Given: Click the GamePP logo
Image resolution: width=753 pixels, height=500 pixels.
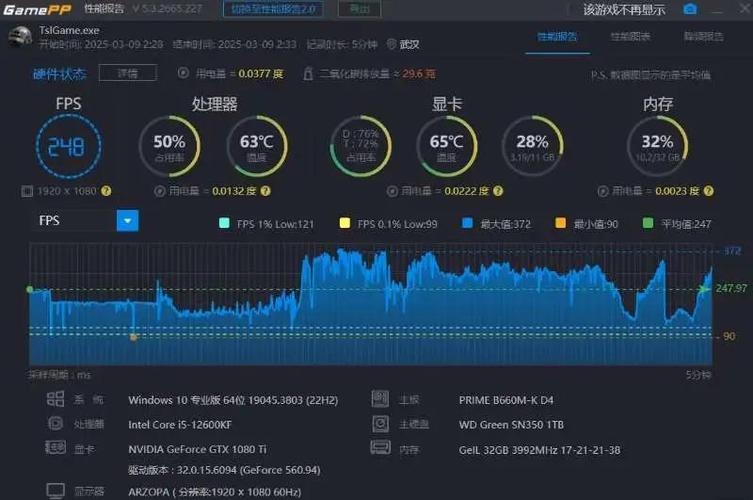Looking at the screenshot, I should point(37,10).
